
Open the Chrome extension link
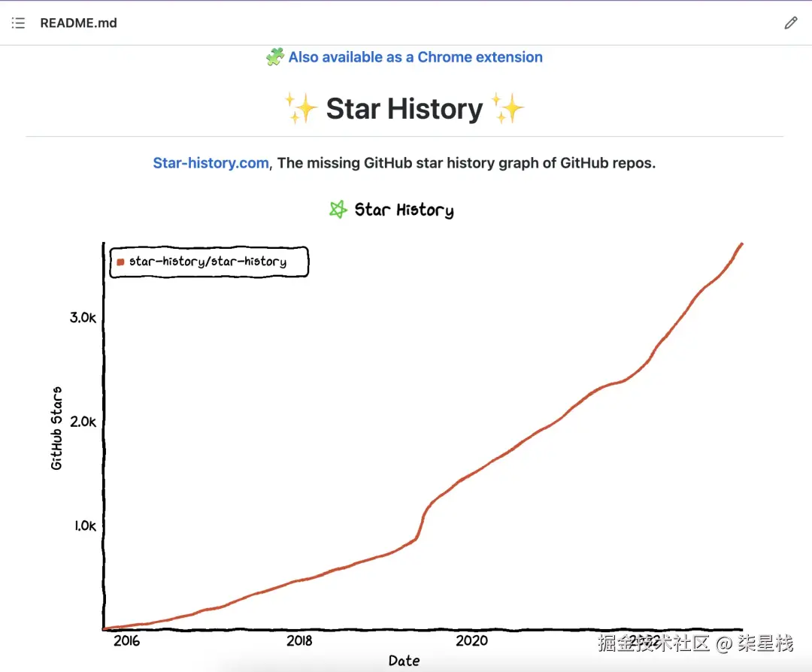(414, 56)
